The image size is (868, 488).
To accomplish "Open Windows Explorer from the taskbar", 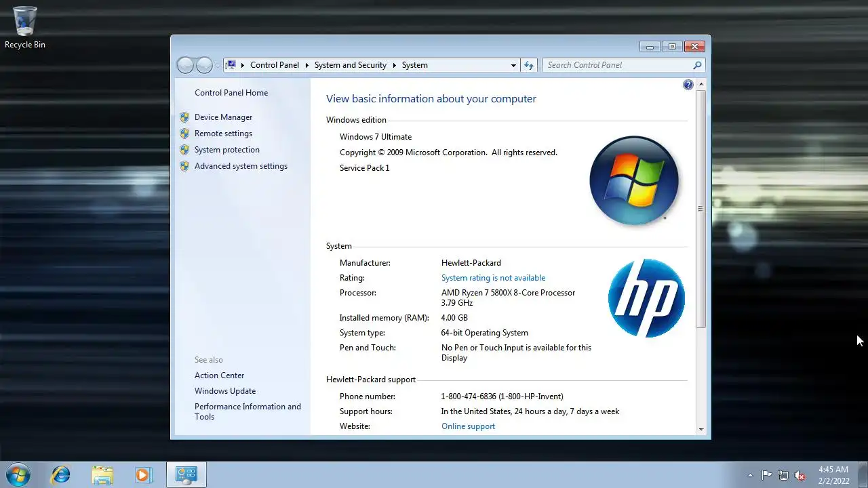I will (x=102, y=474).
